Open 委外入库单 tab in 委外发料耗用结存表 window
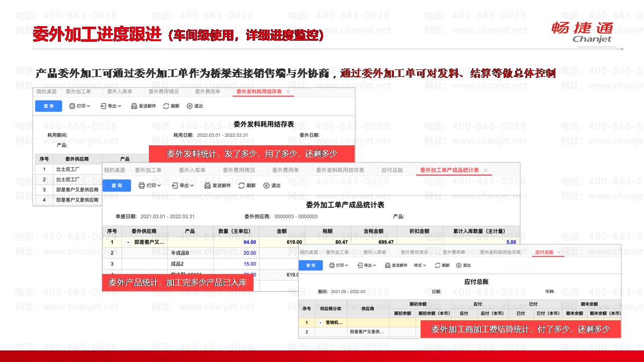 tap(120, 92)
